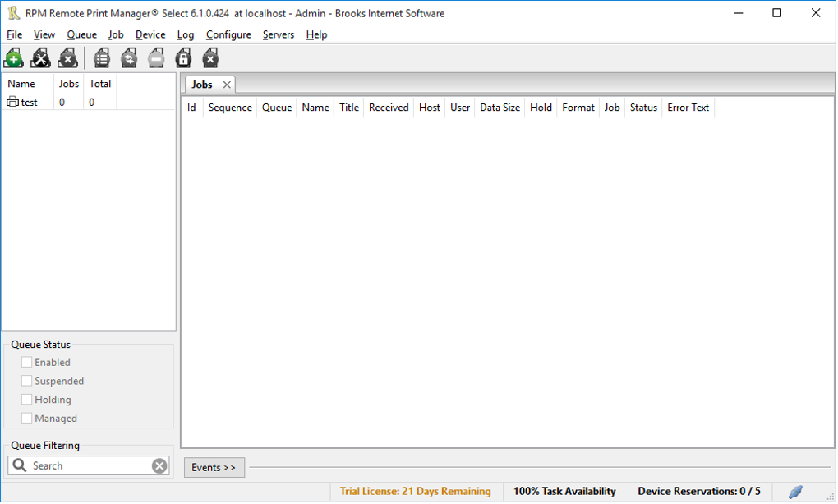Clear the queue search with the X icon
This screenshot has height=504, width=838.
(x=159, y=466)
